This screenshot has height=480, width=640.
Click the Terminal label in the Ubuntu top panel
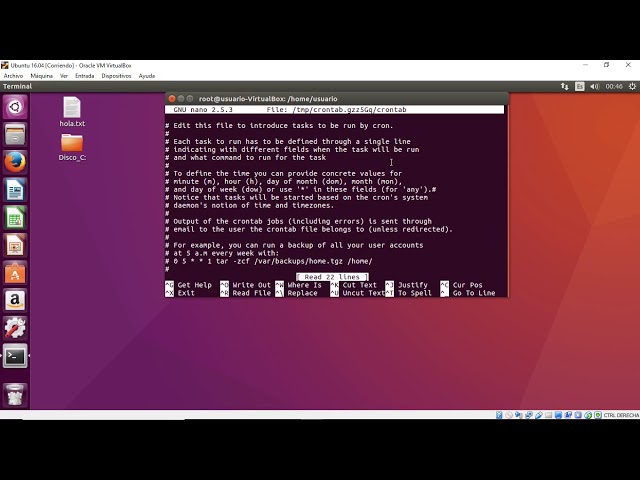click(x=17, y=87)
